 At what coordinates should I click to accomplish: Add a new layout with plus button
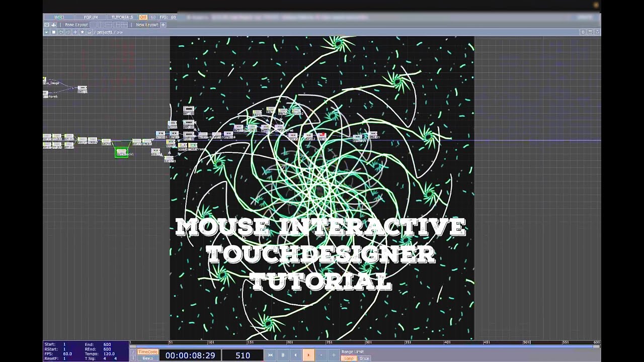tap(163, 25)
